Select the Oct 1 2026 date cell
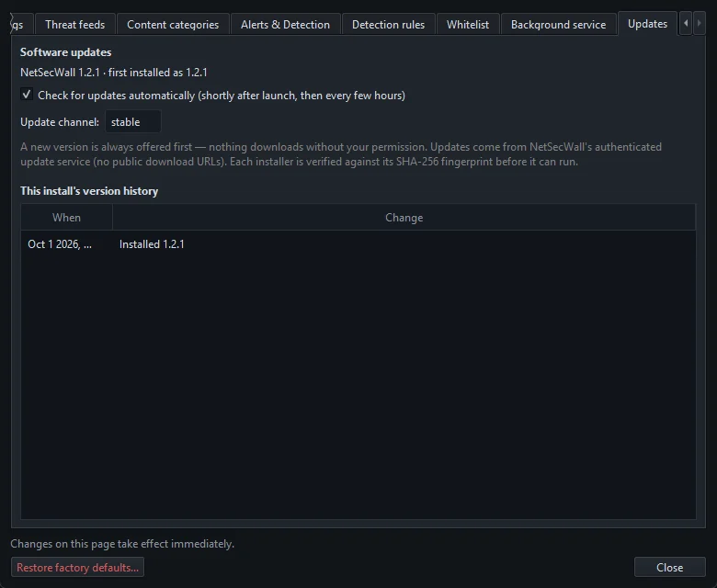This screenshot has width=717, height=588. pyautogui.click(x=67, y=244)
